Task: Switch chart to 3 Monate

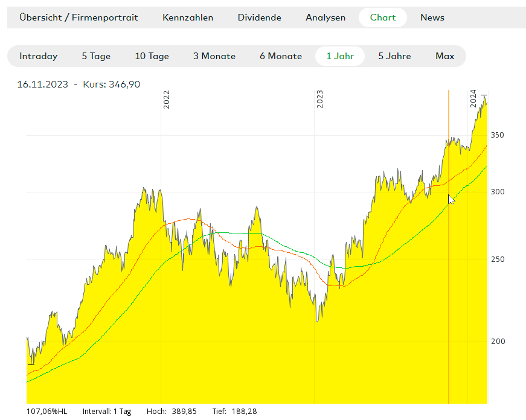Action: pos(214,56)
